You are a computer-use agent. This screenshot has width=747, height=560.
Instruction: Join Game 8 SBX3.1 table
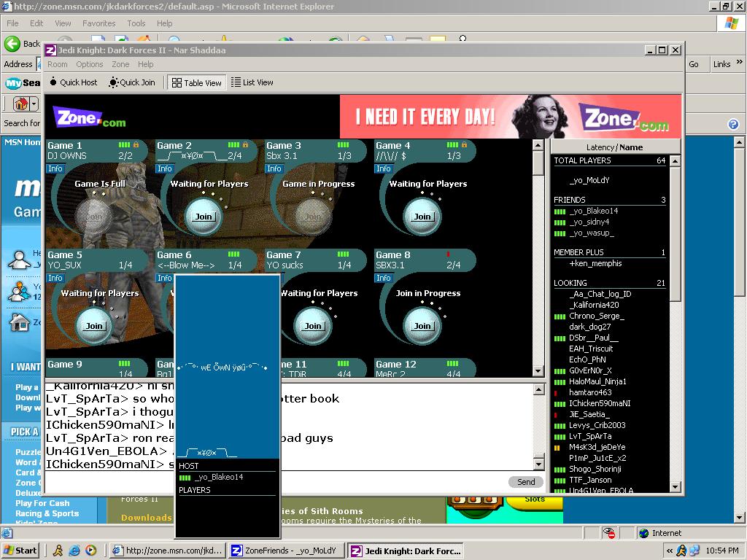point(422,326)
